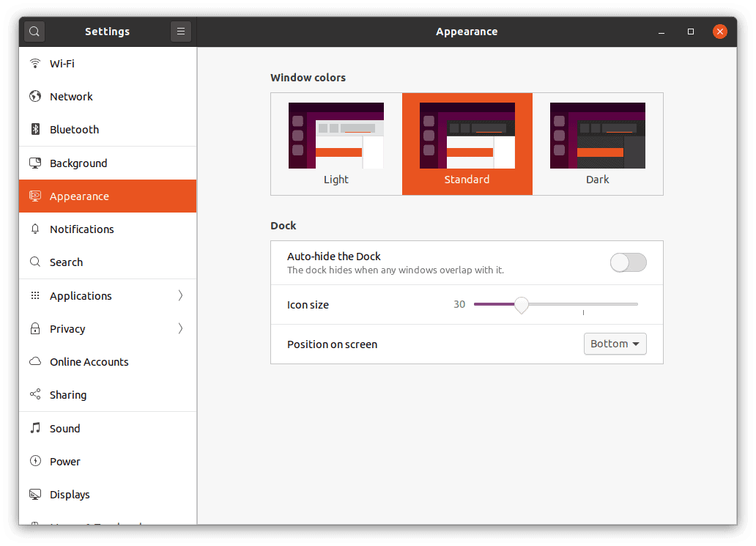Select the Wi-Fi settings icon
Image resolution: width=756 pixels, height=546 pixels.
tap(34, 63)
